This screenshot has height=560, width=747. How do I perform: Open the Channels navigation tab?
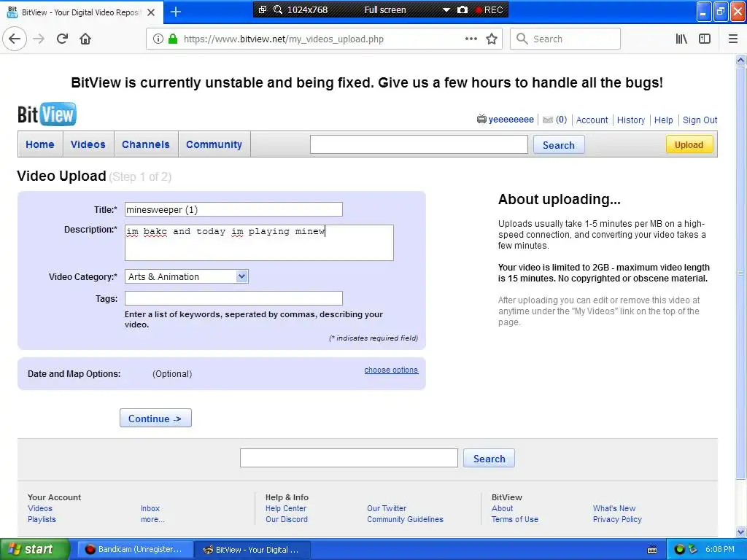pos(146,144)
